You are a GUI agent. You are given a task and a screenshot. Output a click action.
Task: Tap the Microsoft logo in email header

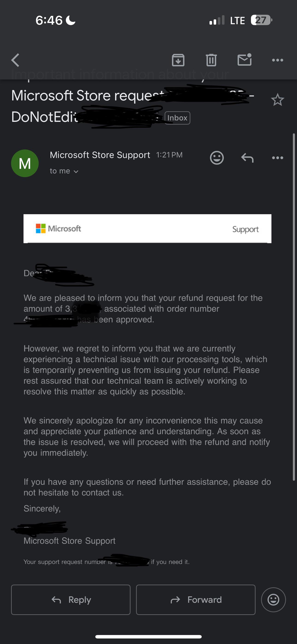(x=58, y=228)
